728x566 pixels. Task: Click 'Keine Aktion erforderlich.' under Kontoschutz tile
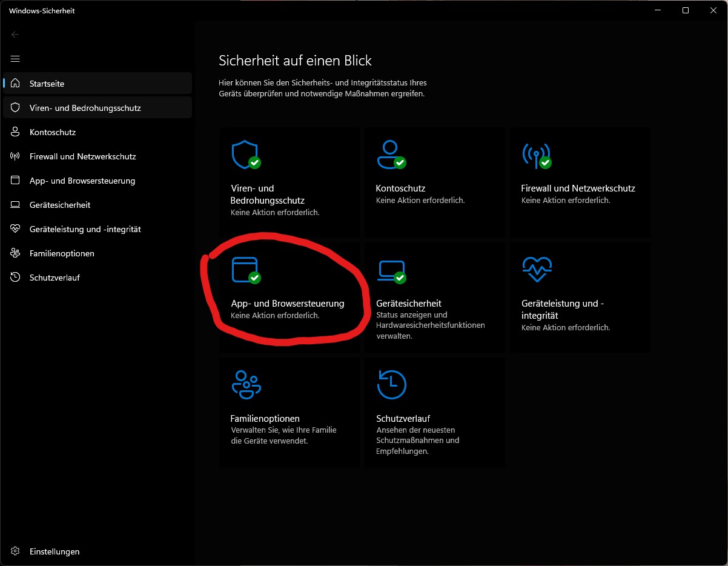(420, 200)
